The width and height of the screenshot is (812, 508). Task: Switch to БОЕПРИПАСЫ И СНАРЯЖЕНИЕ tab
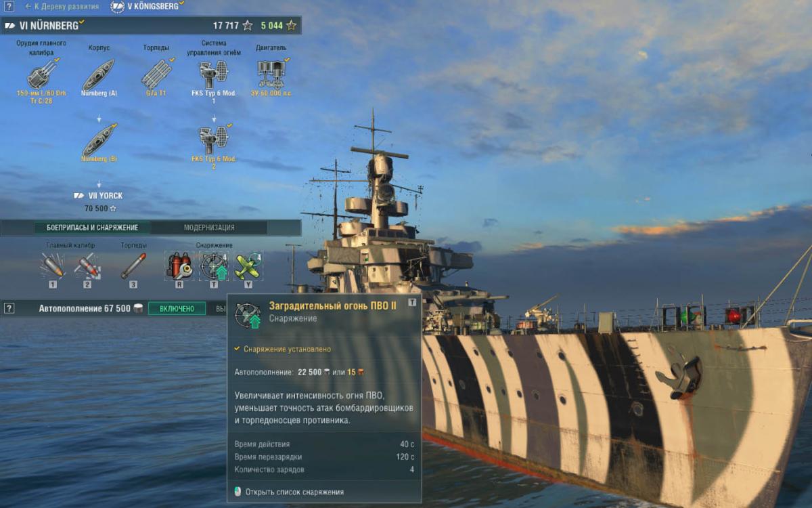92,228
